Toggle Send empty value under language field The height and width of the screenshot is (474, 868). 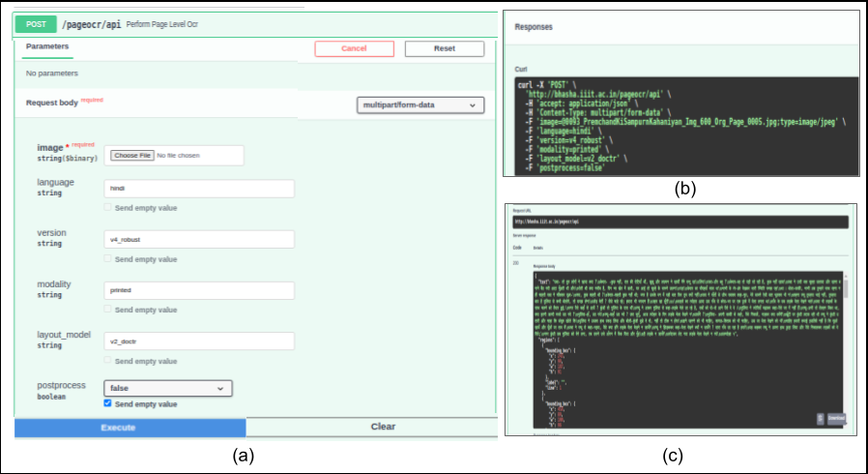click(108, 207)
